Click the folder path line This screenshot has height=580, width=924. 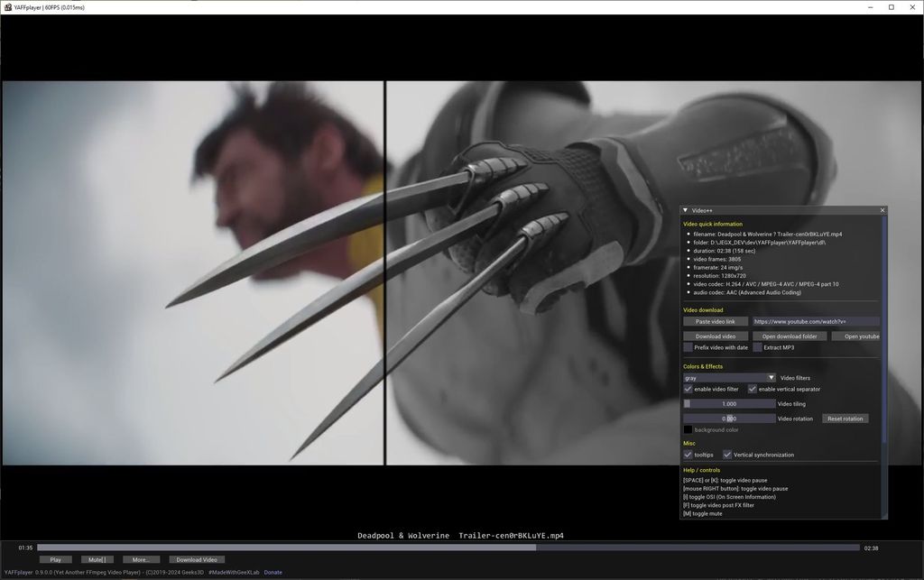759,243
